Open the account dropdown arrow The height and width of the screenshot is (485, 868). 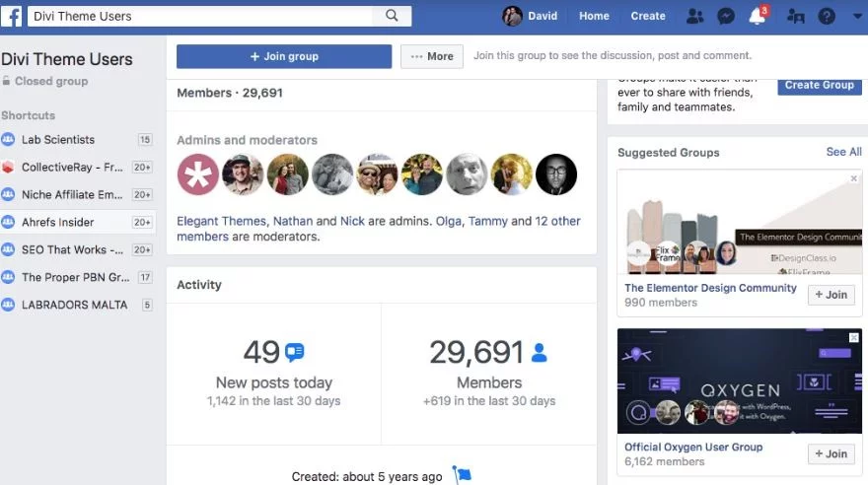point(857,16)
